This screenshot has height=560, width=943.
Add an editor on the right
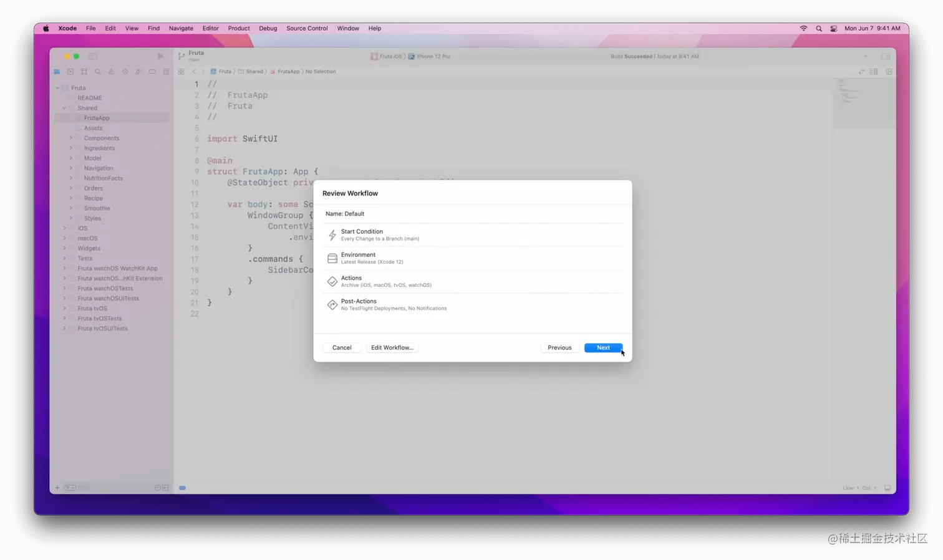pyautogui.click(x=889, y=72)
